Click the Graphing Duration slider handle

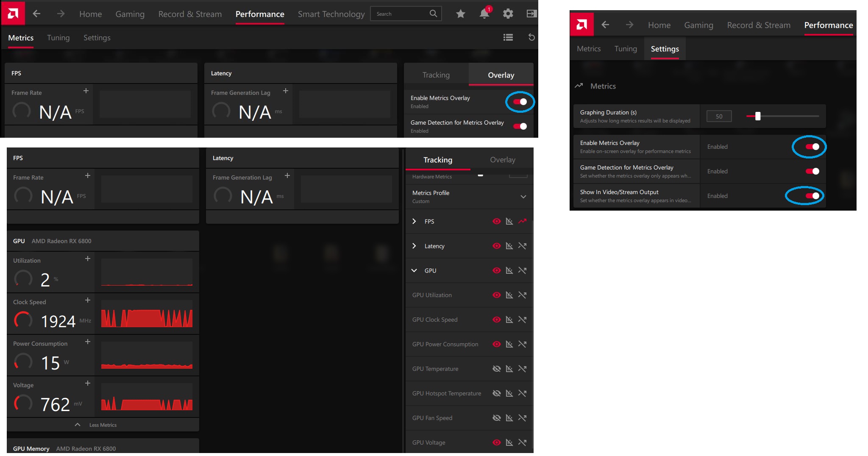coord(758,116)
